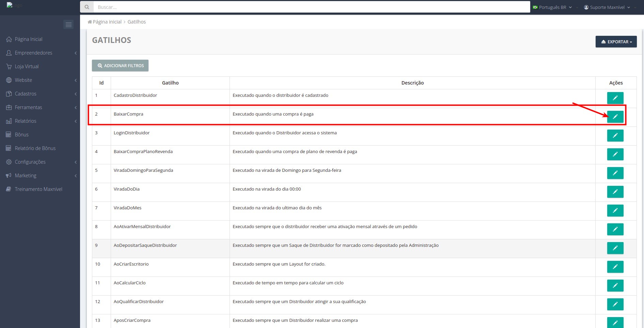This screenshot has height=328, width=644.
Task: Click the Página inicial breadcrumb link
Action: (107, 22)
